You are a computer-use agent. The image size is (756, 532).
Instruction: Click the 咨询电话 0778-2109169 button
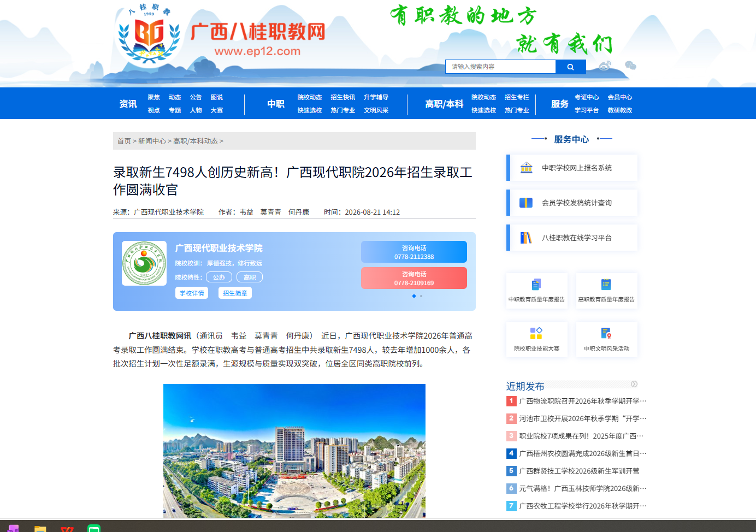[x=414, y=278]
